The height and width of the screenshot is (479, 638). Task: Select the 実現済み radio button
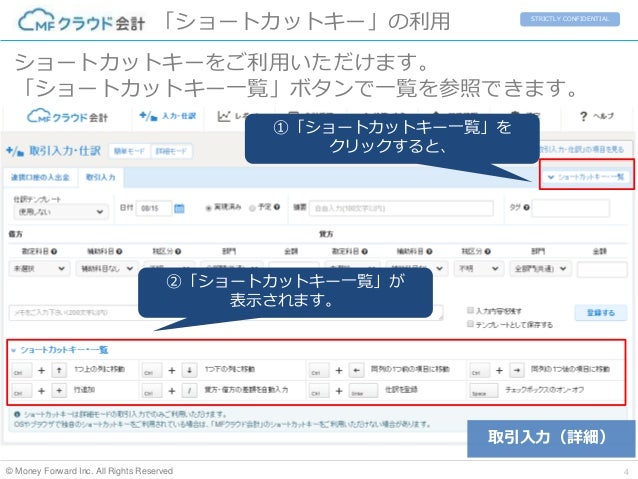(x=209, y=208)
